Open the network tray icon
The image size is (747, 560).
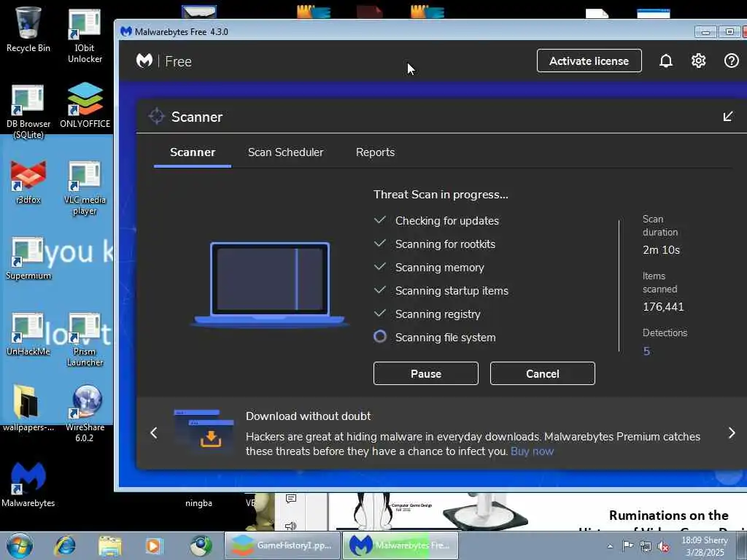pyautogui.click(x=646, y=546)
